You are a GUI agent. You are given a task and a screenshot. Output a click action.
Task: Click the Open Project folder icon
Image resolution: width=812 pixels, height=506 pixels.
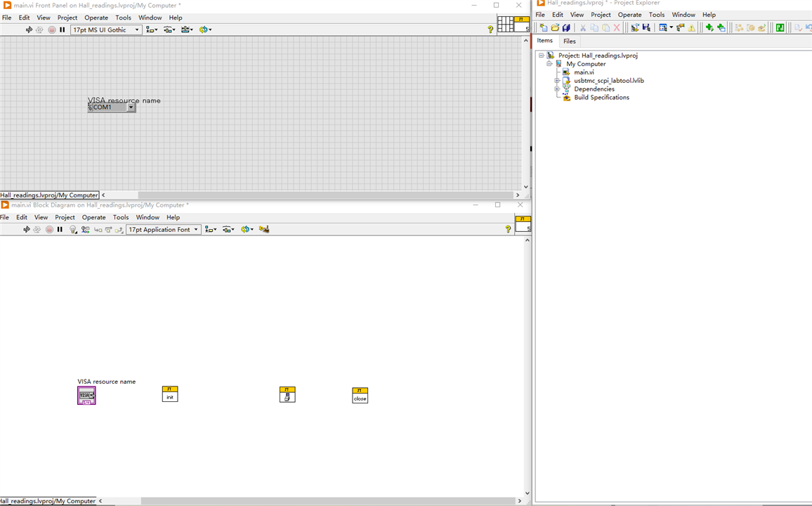(555, 28)
